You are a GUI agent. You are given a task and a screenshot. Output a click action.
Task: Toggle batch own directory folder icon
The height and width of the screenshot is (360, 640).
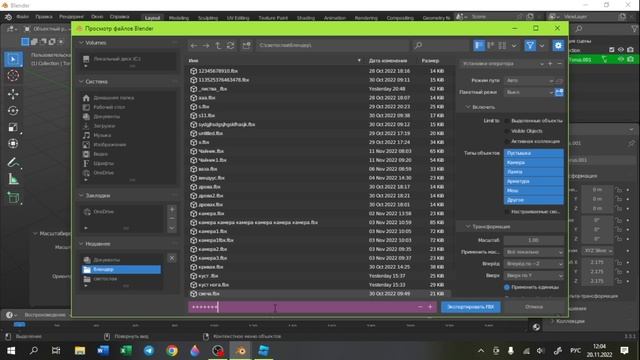coord(559,93)
